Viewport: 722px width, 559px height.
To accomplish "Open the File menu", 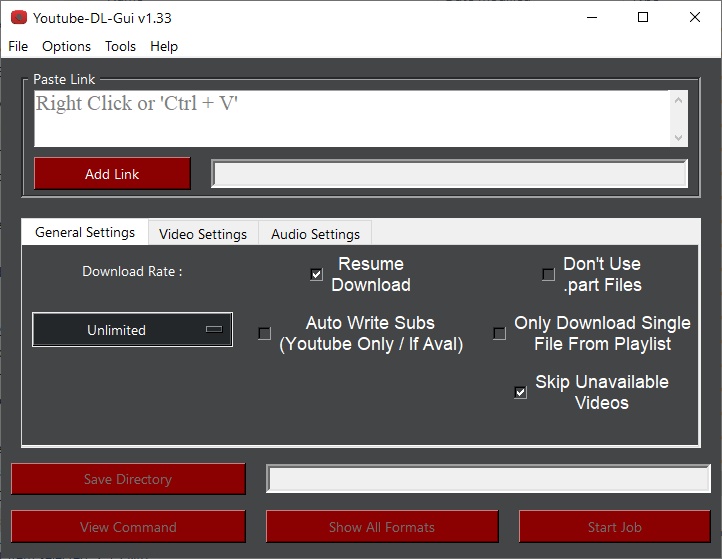I will pyautogui.click(x=18, y=47).
